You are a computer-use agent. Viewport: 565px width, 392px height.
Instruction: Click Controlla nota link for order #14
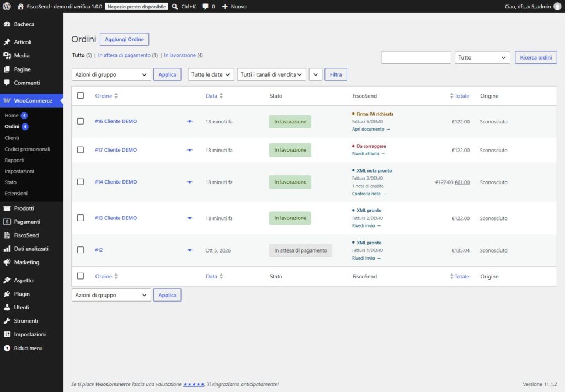pos(369,194)
